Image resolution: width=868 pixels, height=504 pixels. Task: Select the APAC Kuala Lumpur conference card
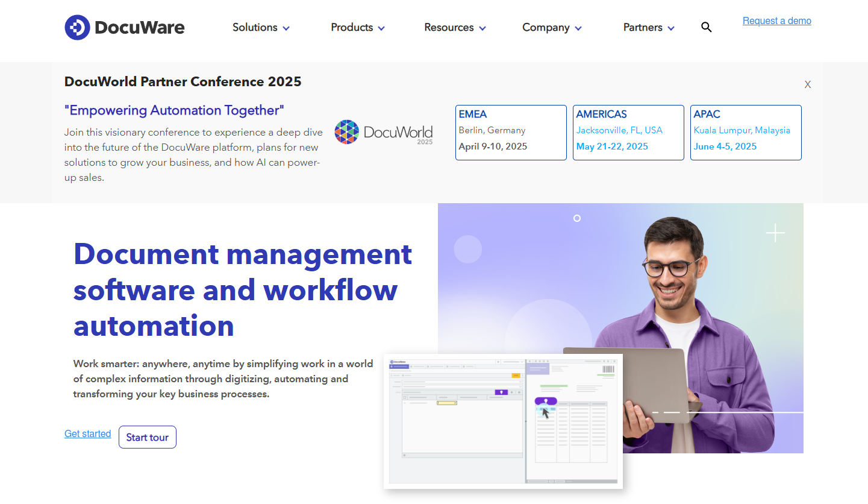746,133
